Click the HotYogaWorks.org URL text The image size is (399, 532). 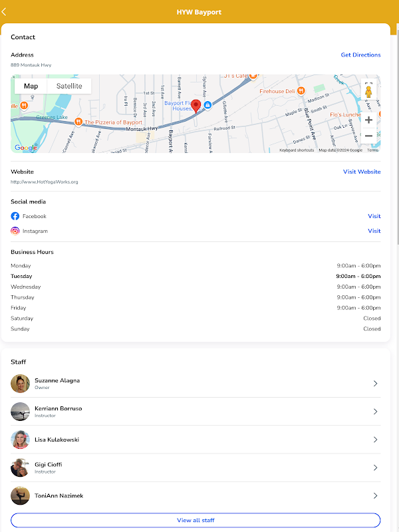(44, 182)
